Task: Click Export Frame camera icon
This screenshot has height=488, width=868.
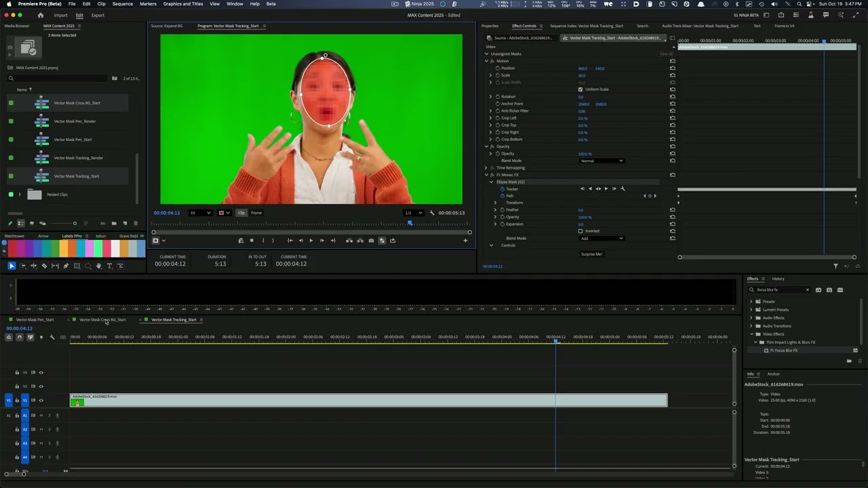Action: [x=371, y=241]
